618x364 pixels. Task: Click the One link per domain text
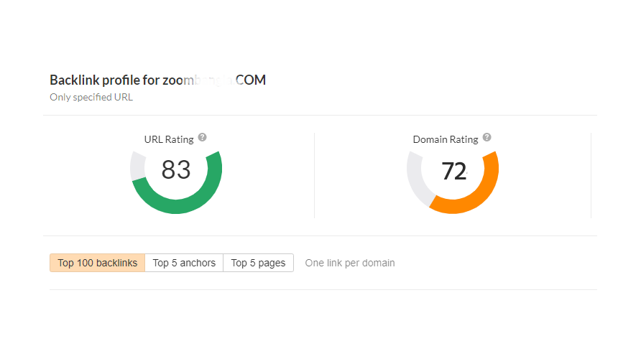point(350,263)
